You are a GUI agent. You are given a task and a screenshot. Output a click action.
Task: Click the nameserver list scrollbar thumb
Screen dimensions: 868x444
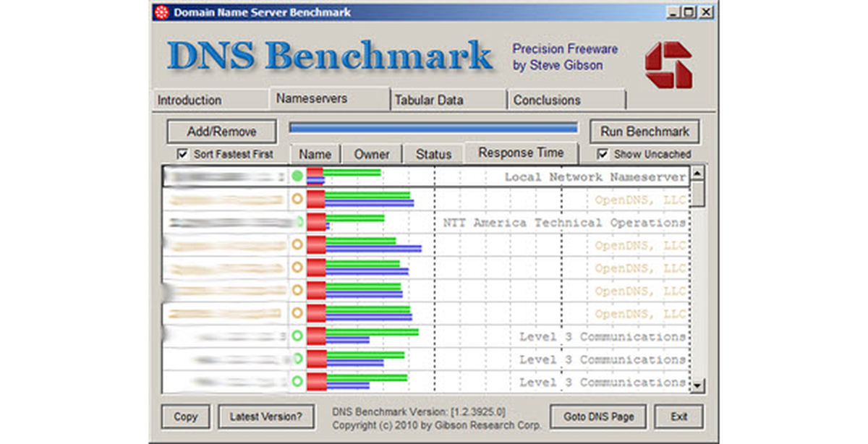697,194
